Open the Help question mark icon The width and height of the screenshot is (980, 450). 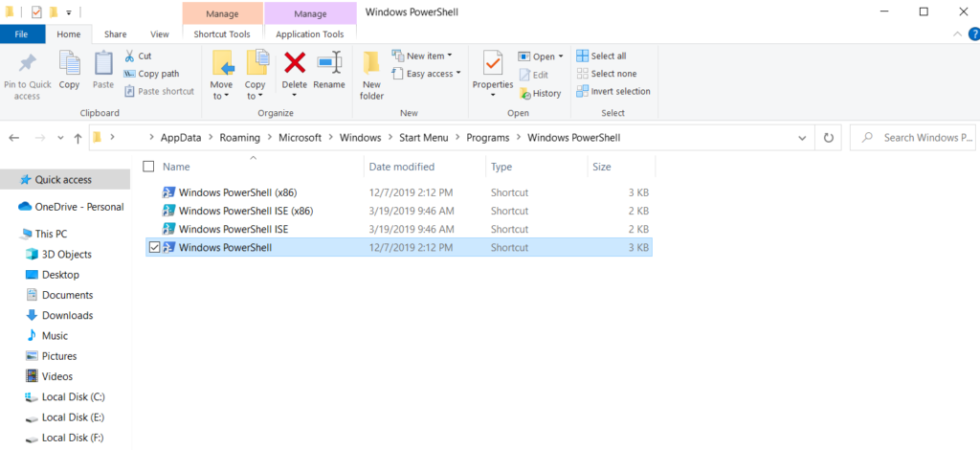973,34
